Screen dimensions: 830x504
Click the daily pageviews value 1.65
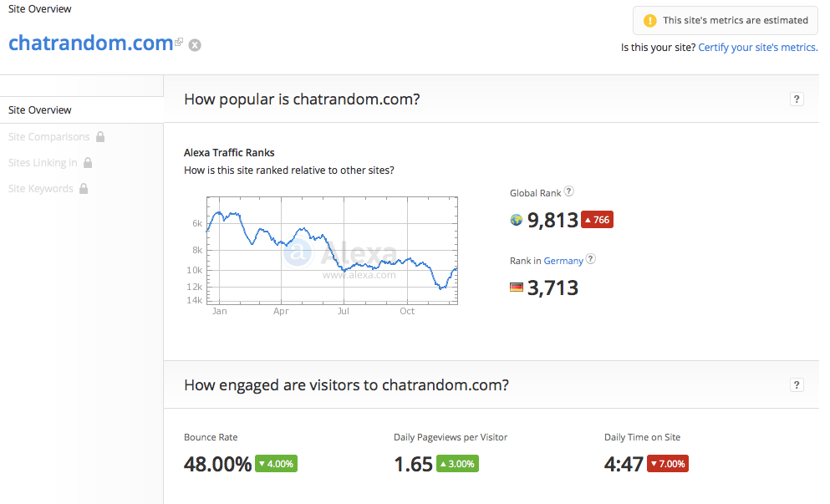414,464
